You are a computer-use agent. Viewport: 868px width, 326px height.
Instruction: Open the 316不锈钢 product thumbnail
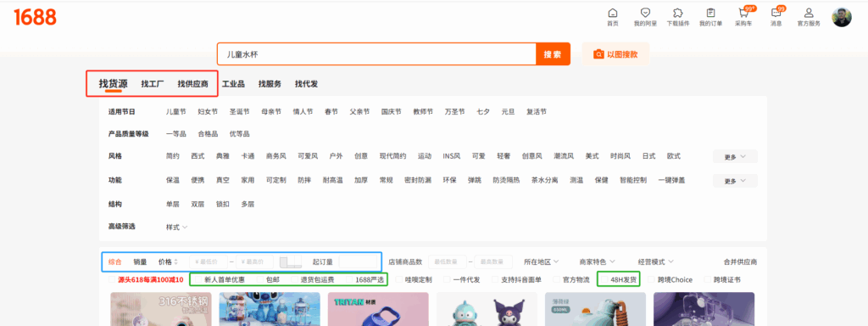click(160, 309)
